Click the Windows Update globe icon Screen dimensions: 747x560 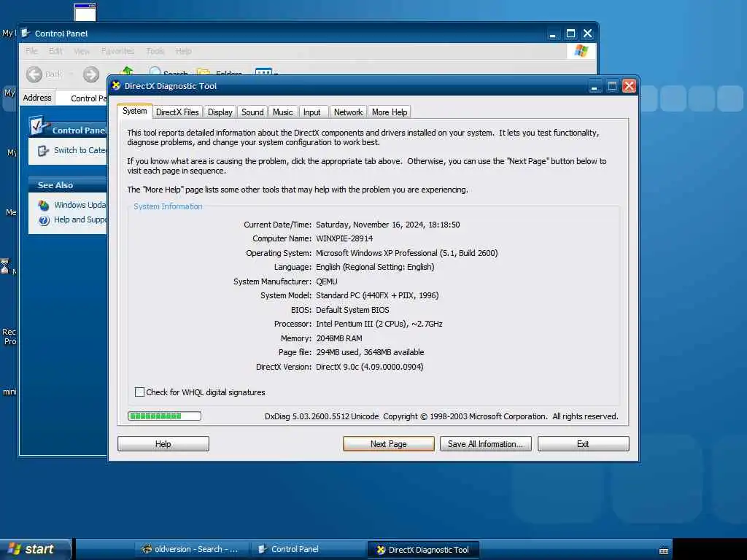pos(44,205)
